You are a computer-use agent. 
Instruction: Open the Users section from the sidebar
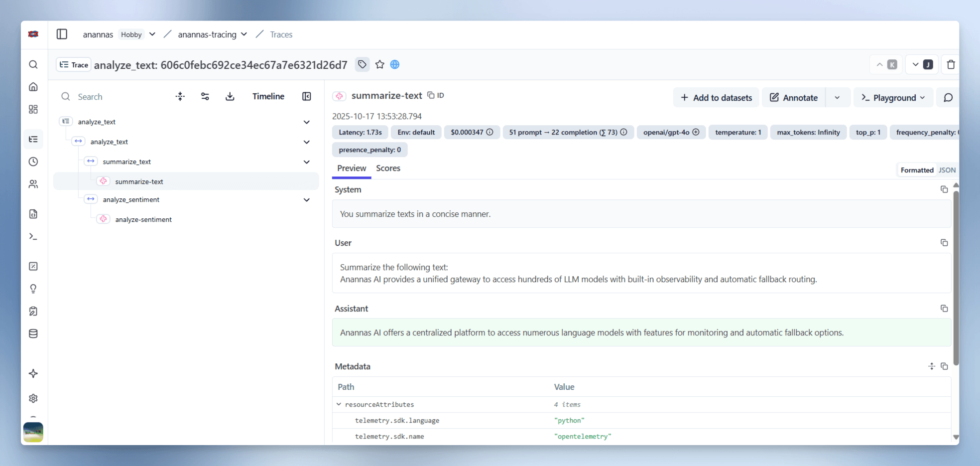pos(33,184)
